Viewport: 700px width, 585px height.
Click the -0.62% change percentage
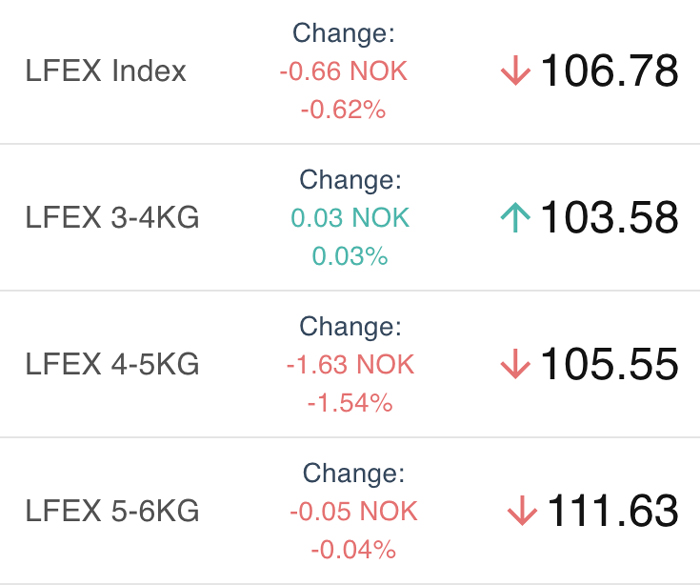point(343,109)
